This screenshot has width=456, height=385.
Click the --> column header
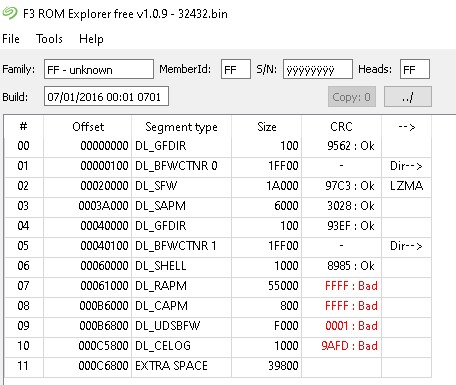pyautogui.click(x=407, y=127)
